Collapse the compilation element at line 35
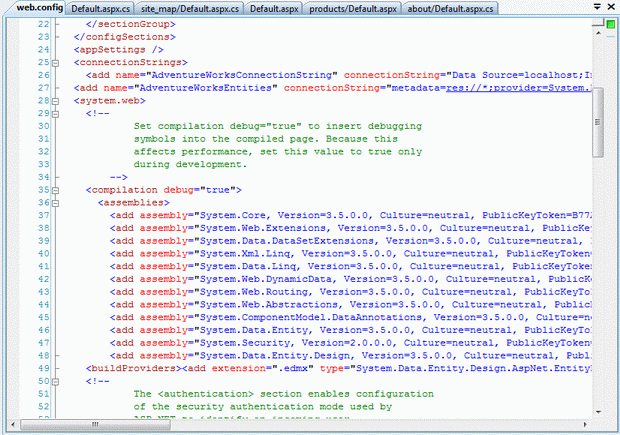 (55, 191)
